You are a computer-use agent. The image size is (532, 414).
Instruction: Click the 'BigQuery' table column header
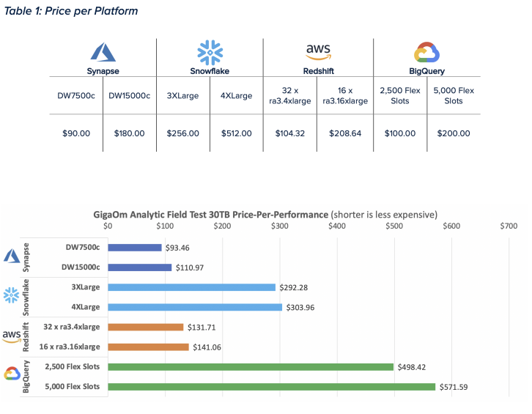pyautogui.click(x=426, y=71)
